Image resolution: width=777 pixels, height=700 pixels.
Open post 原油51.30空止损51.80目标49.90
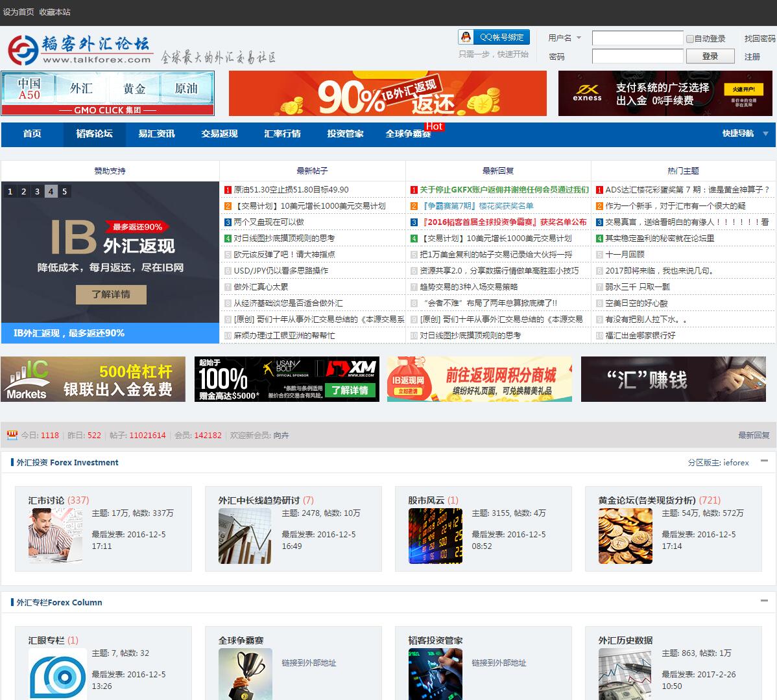click(291, 190)
